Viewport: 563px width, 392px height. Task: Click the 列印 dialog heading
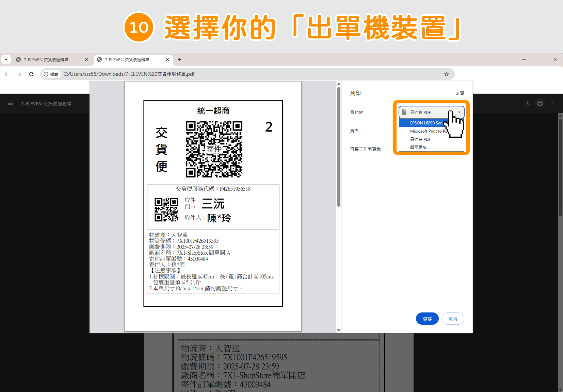pos(355,93)
